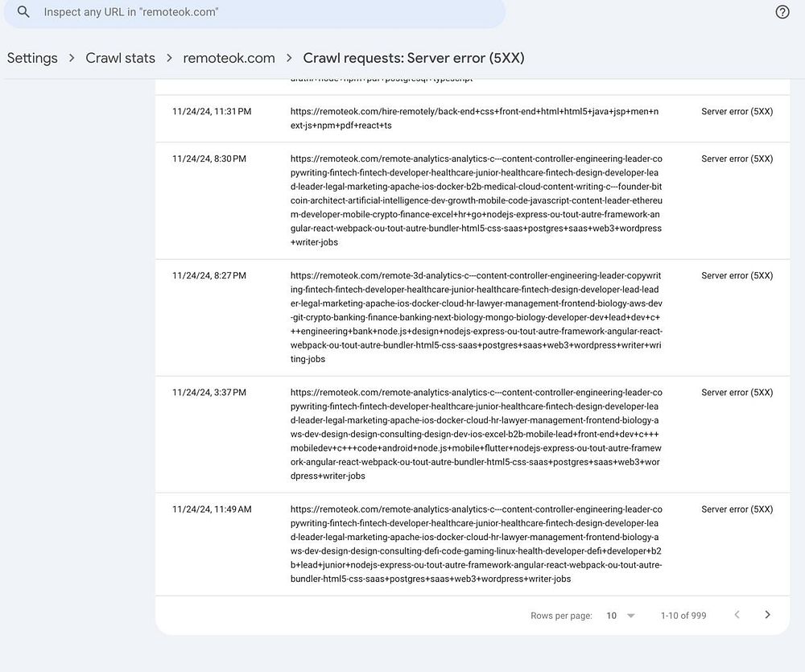Viewport: 805px width, 672px height.
Task: Open rows per page dropdown
Action: (x=621, y=615)
